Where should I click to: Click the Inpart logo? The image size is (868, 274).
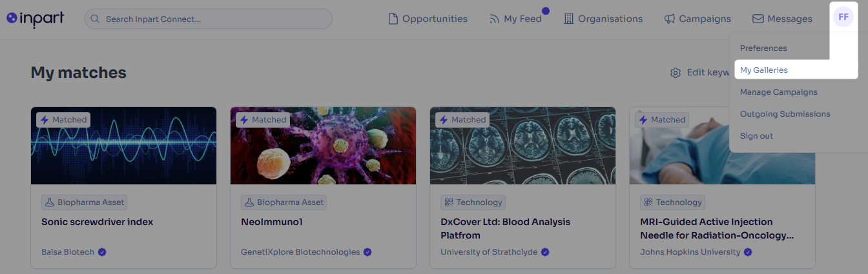[36, 19]
